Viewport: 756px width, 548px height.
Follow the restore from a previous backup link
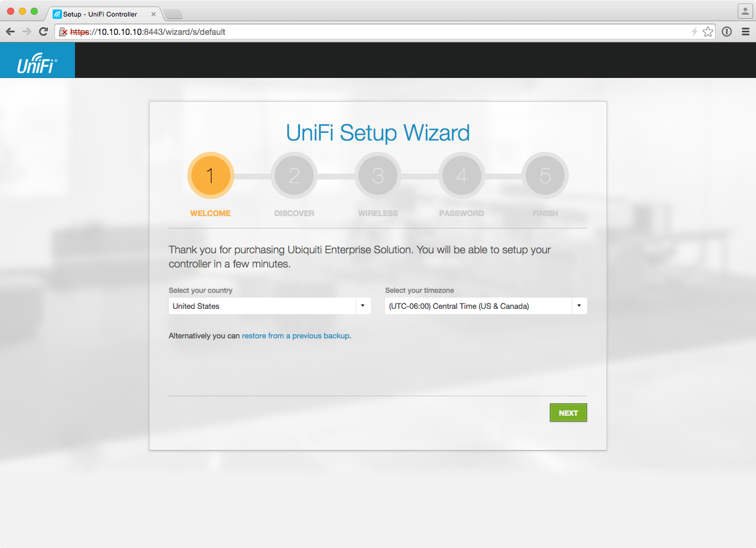coord(295,335)
